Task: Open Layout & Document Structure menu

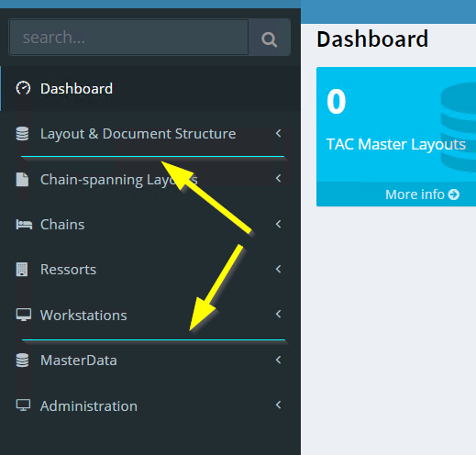Action: point(150,134)
